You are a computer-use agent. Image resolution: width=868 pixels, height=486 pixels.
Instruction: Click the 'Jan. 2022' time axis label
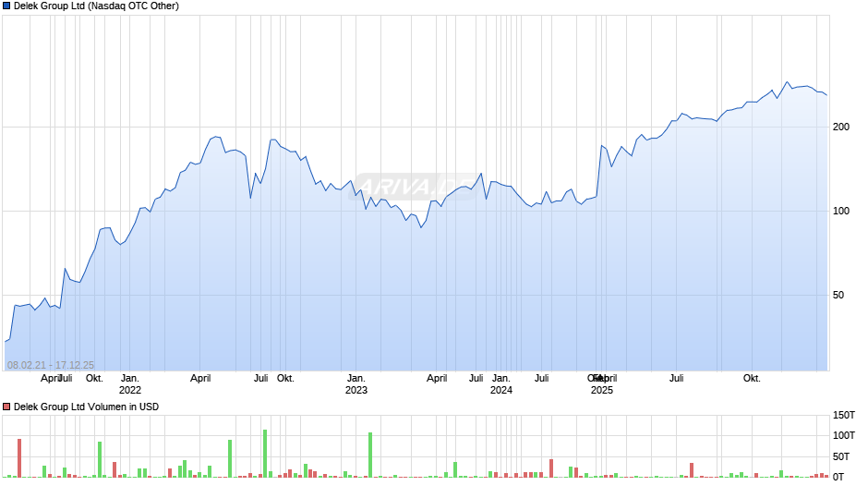(x=130, y=384)
